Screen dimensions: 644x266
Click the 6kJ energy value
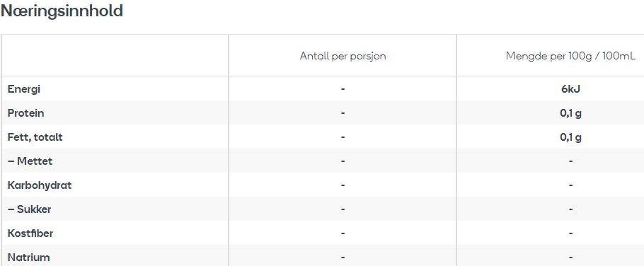pyautogui.click(x=570, y=89)
